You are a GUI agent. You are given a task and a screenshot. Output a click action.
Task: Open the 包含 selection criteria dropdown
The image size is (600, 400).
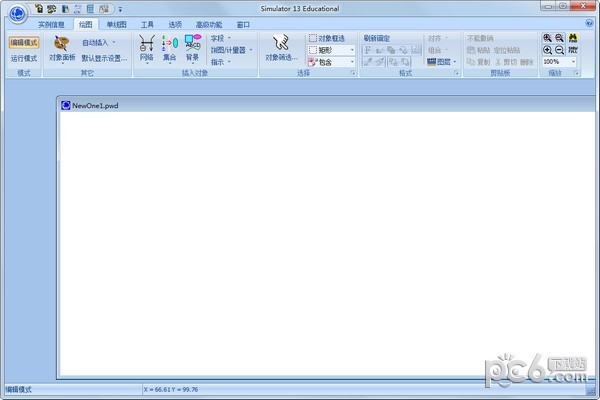pos(352,61)
